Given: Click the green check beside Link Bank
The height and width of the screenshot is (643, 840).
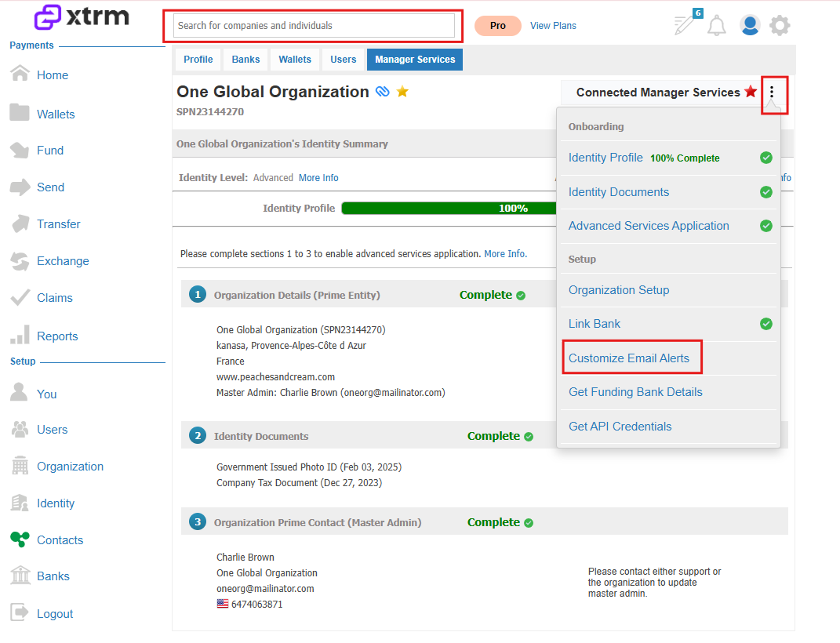Looking at the screenshot, I should tap(766, 323).
